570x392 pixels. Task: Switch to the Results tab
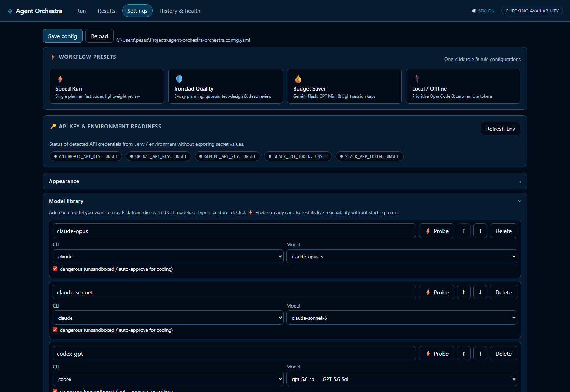[107, 11]
